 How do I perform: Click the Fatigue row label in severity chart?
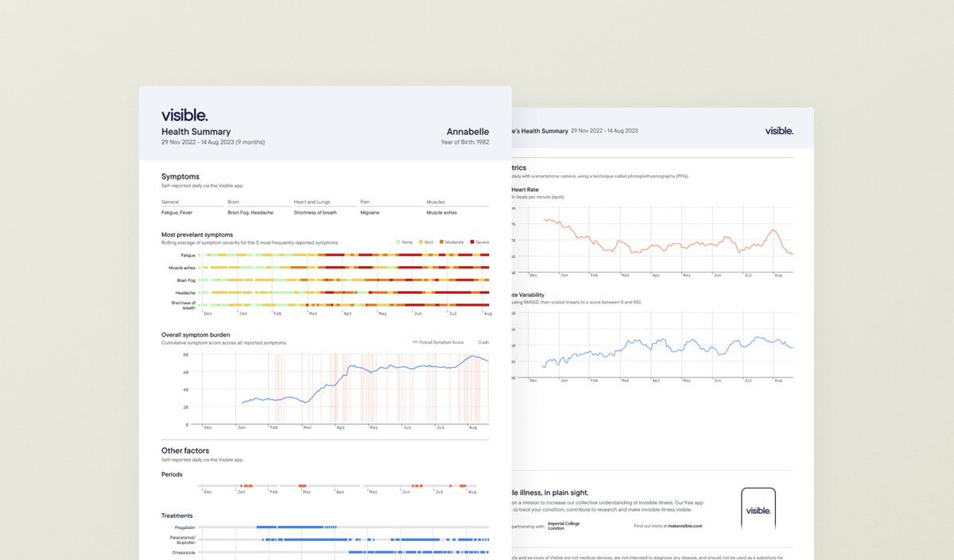pos(188,255)
